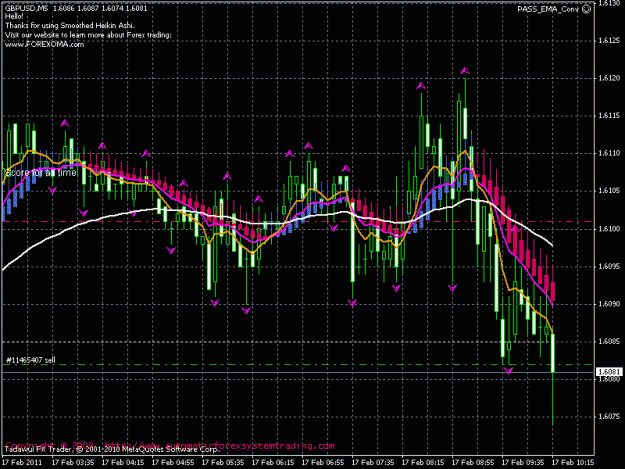625x469 pixels.
Task: Click the '17 Feb 08:55' time axis label
Action: (x=474, y=463)
